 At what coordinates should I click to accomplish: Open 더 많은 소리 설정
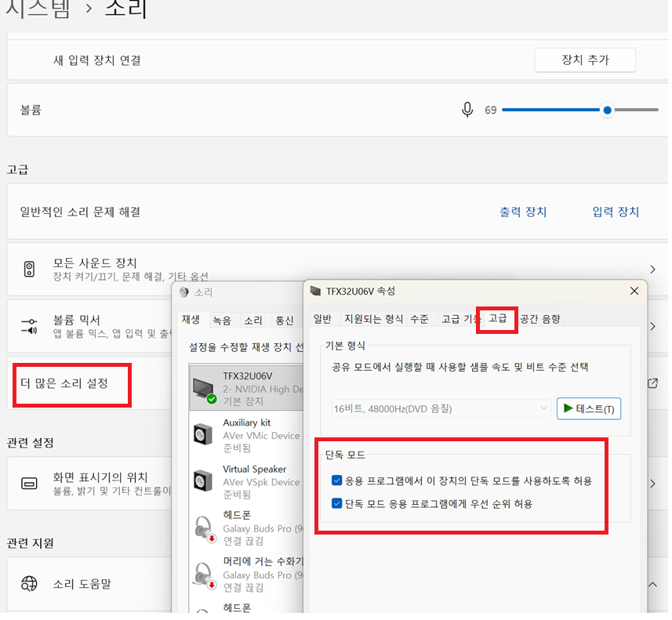tap(64, 385)
